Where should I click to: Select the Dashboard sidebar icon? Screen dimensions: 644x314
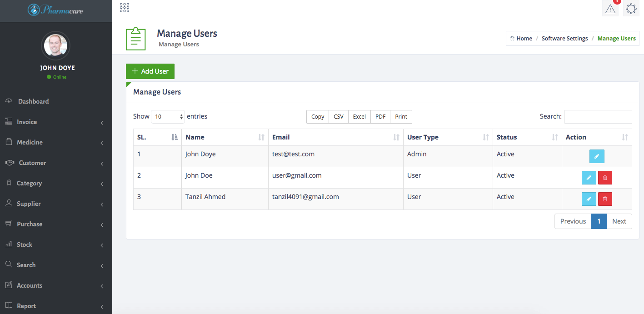[10, 101]
